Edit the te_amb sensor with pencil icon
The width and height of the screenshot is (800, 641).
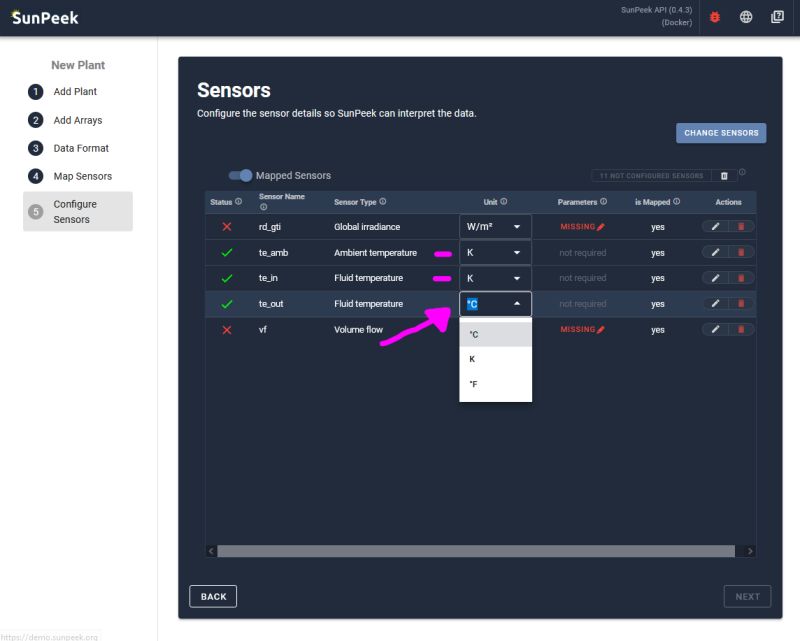pos(715,252)
